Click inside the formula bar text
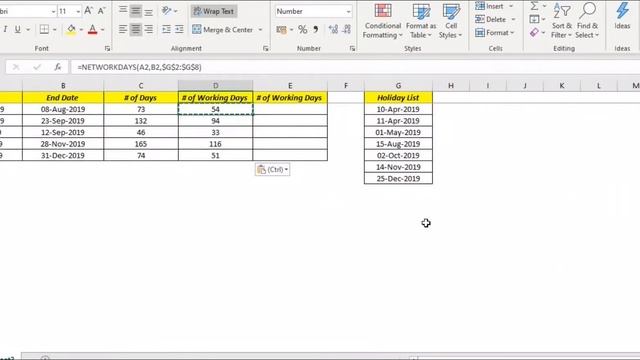 point(139,67)
